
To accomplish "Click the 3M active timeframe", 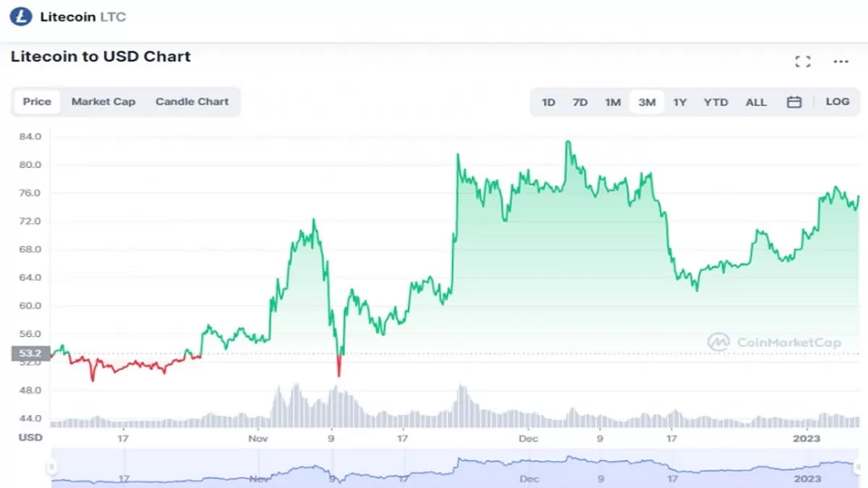I will click(646, 102).
